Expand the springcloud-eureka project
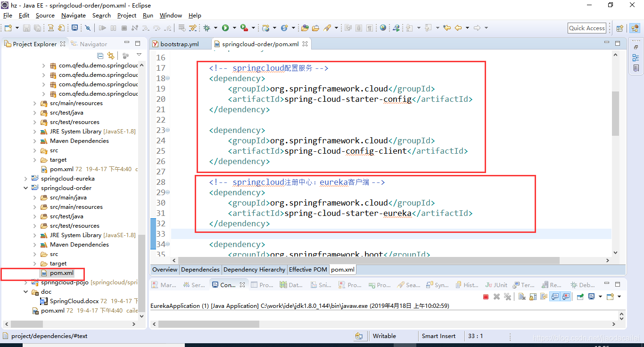This screenshot has height=347, width=644. point(26,179)
